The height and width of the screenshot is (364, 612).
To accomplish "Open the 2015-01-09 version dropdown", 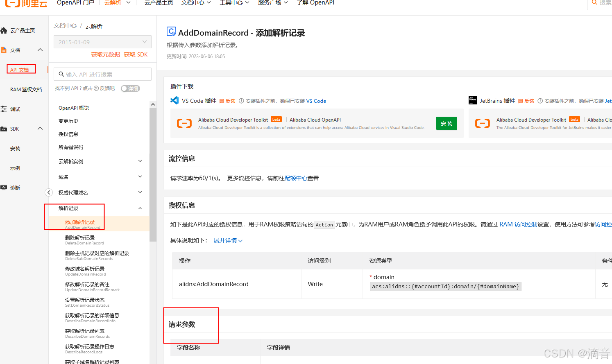I will click(x=102, y=41).
